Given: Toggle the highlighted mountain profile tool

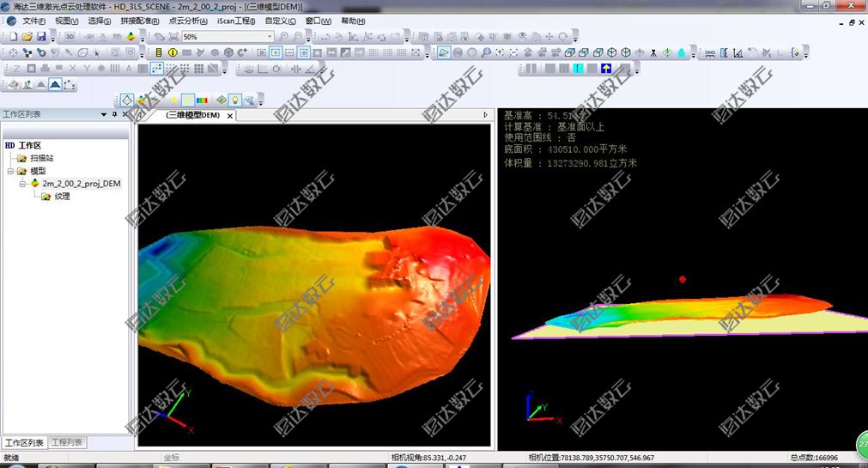Looking at the screenshot, I should click(x=55, y=84).
